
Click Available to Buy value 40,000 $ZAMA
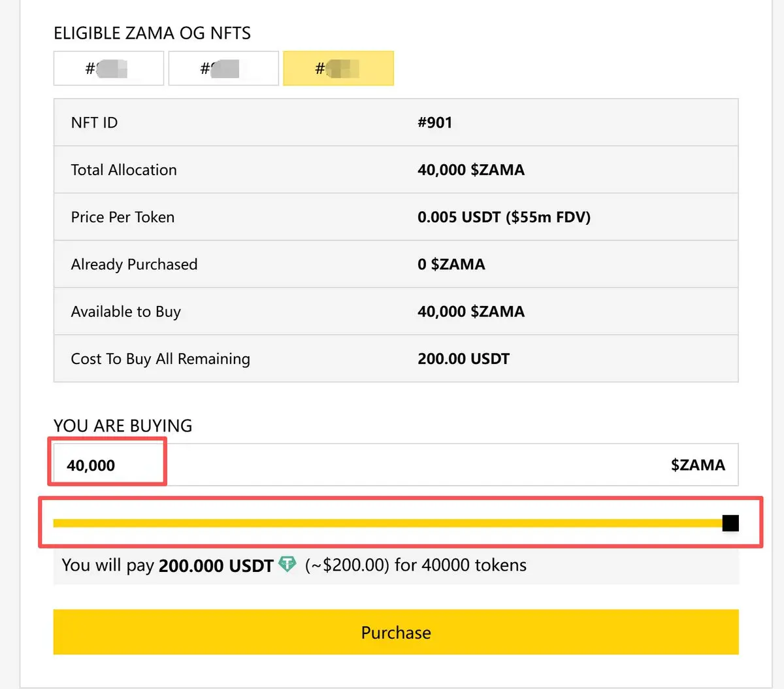(471, 312)
